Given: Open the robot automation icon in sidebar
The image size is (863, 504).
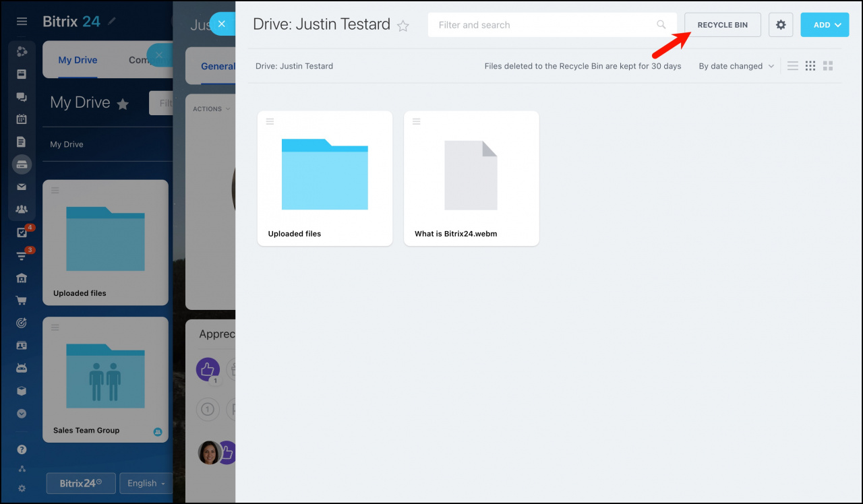Looking at the screenshot, I should [x=22, y=368].
